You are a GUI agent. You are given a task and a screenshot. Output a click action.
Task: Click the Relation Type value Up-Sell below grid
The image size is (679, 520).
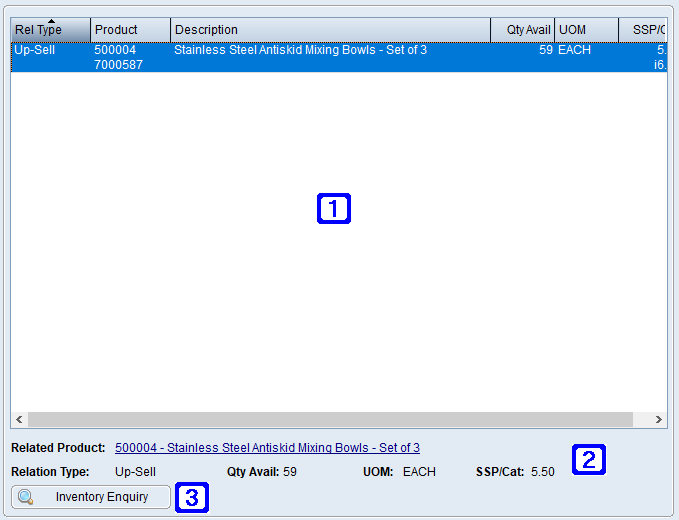point(135,472)
